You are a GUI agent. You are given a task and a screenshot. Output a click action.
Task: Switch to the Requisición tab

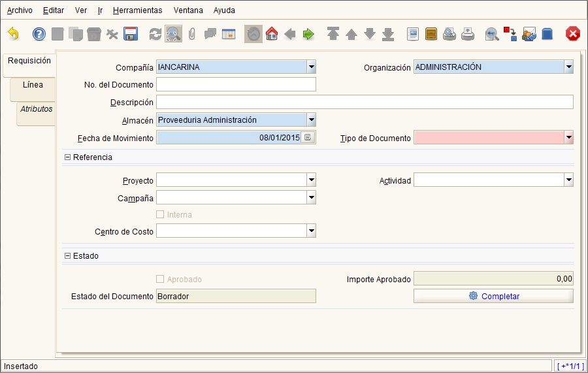[29, 65]
